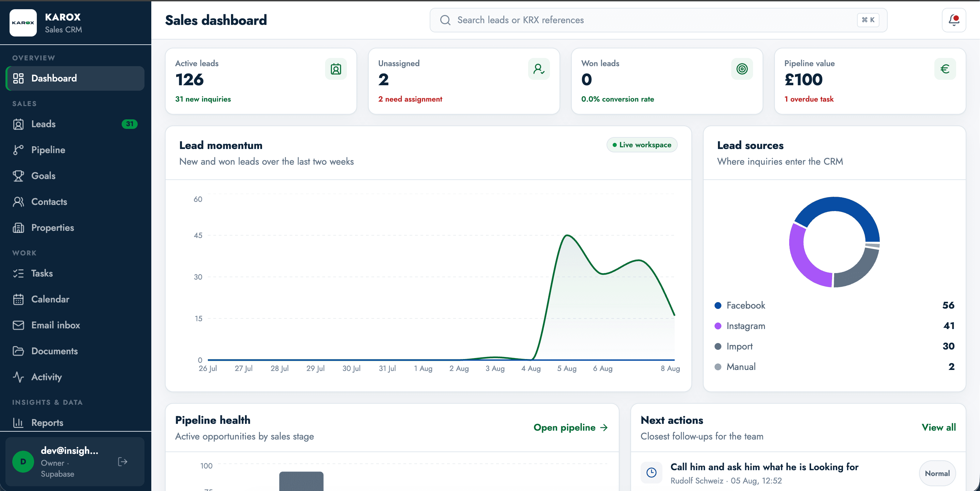Click View all in Next actions
The image size is (980, 491).
(x=938, y=428)
